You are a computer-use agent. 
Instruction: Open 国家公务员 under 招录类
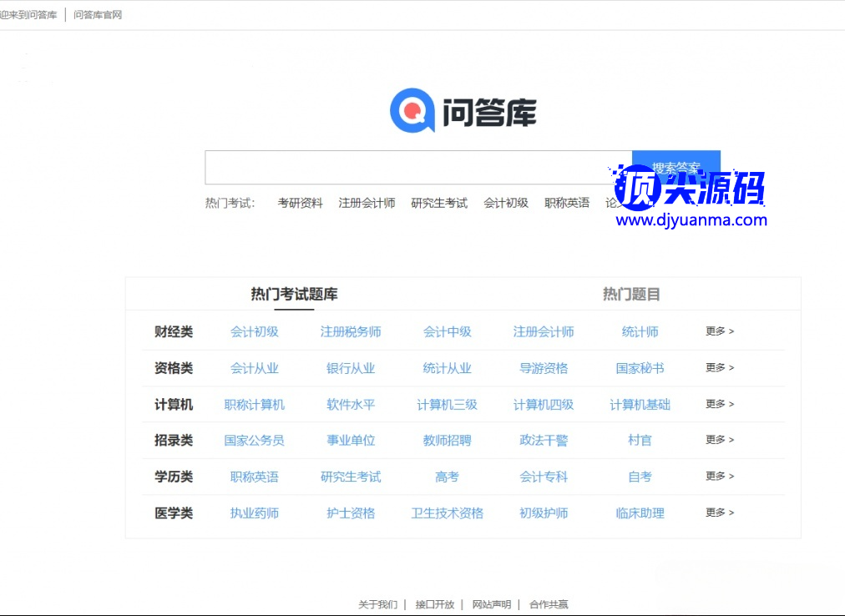point(254,440)
